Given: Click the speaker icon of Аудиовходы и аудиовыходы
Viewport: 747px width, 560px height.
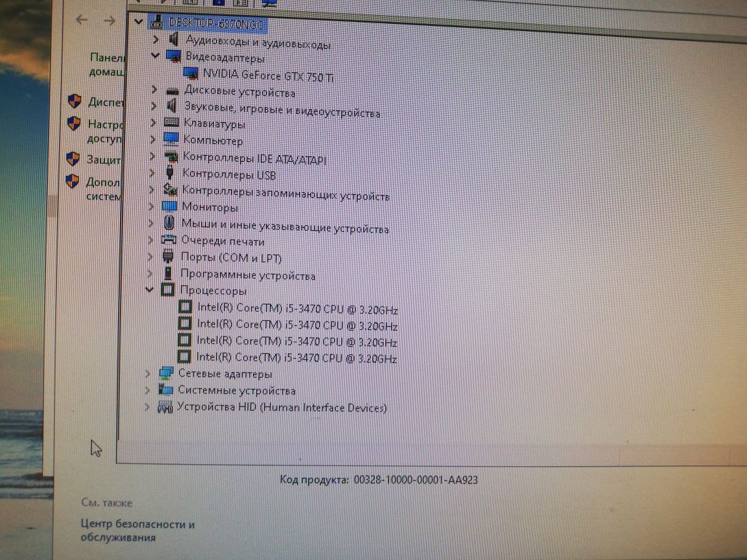Looking at the screenshot, I should 174,39.
